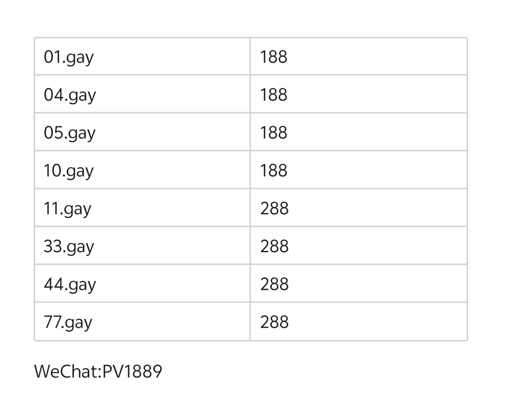
Task: Select the 188 price for 10.gay
Action: pos(274,171)
